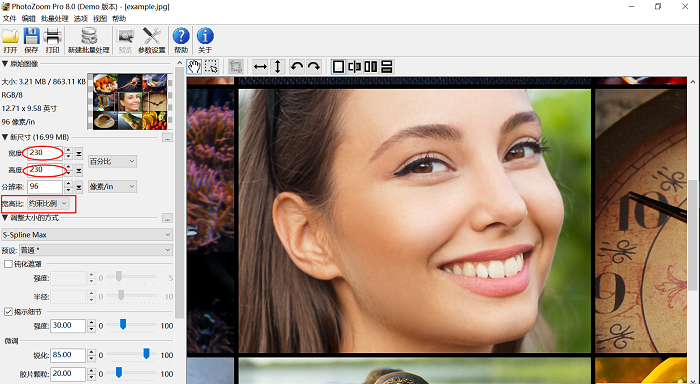Viewport: 700px width, 384px height.
Task: Enable 钝化遮罩 unsharp mask checkbox
Action: click(8, 264)
